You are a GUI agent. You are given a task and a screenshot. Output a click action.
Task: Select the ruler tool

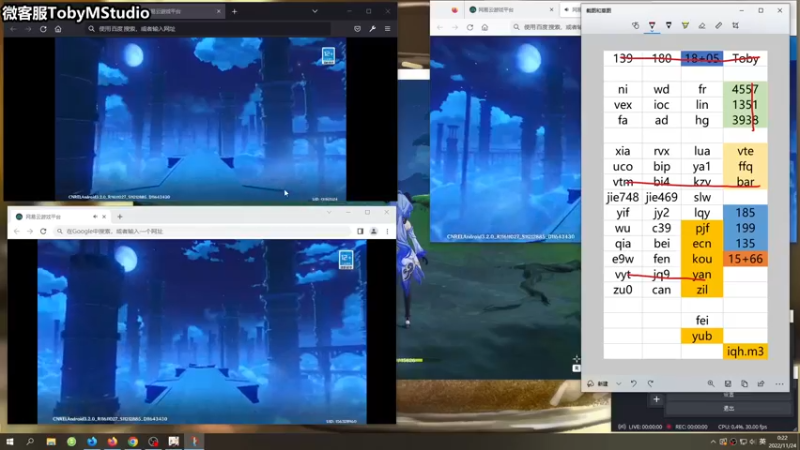(x=718, y=26)
